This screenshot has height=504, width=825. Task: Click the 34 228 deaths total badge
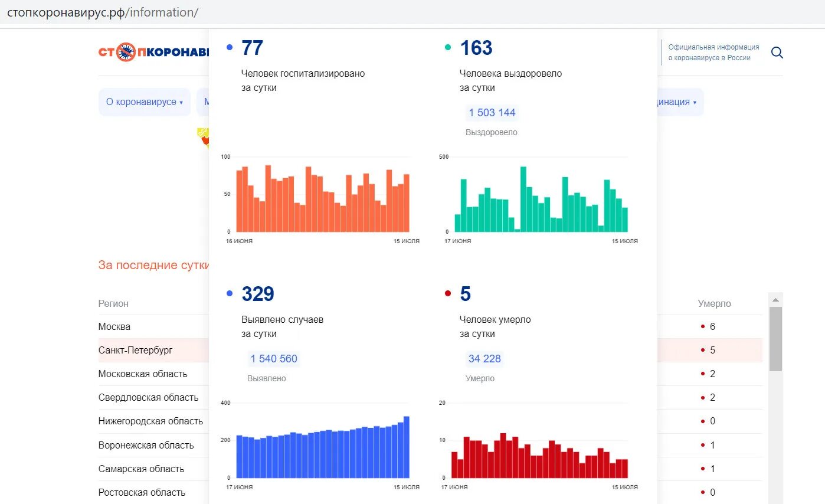(x=484, y=359)
